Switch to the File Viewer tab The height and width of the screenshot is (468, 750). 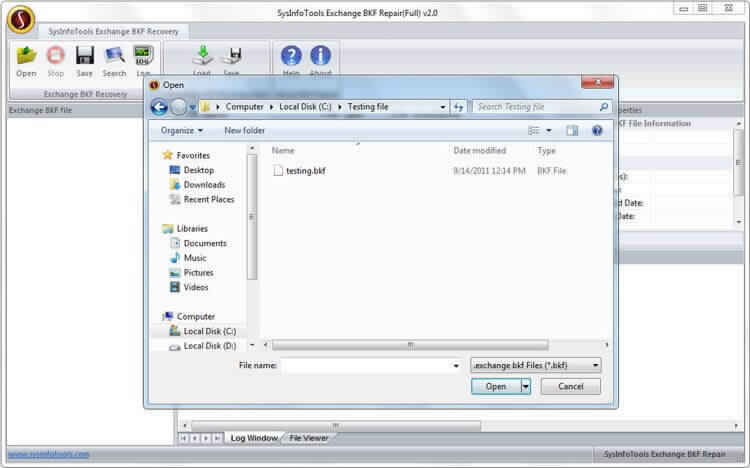tap(309, 438)
